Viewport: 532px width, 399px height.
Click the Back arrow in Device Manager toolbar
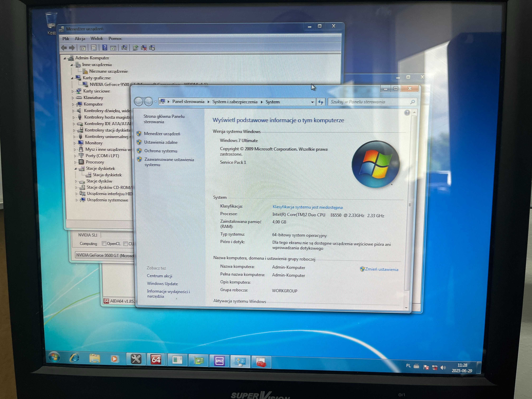pyautogui.click(x=64, y=48)
